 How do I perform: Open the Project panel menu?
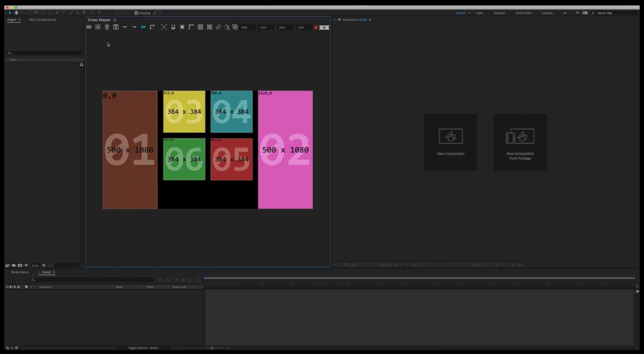coord(19,20)
